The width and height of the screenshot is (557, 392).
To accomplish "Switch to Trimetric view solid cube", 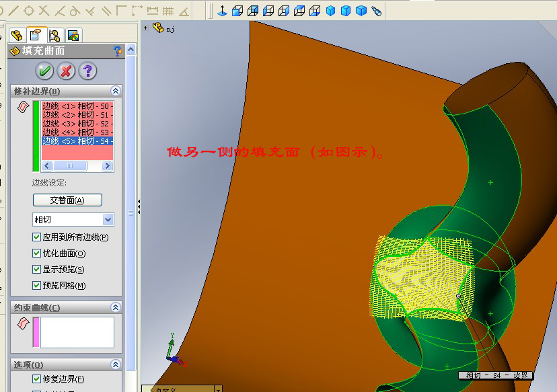I will coord(346,11).
